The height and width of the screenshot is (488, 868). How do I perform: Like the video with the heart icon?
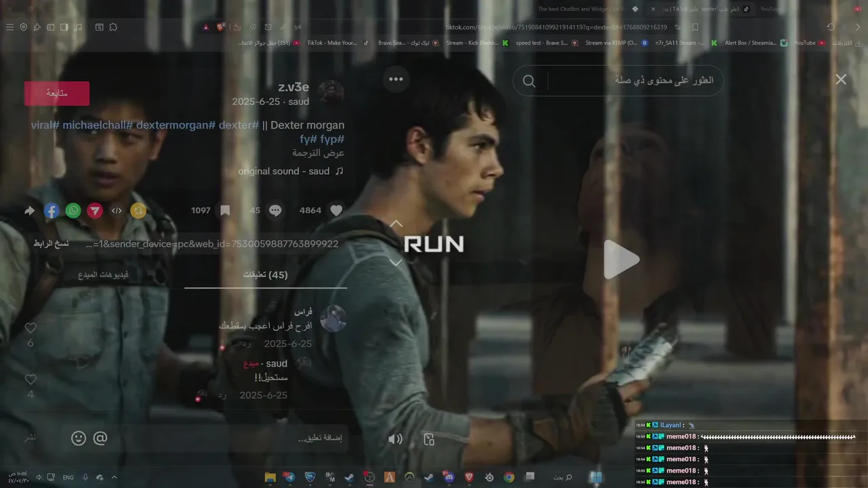coord(336,211)
